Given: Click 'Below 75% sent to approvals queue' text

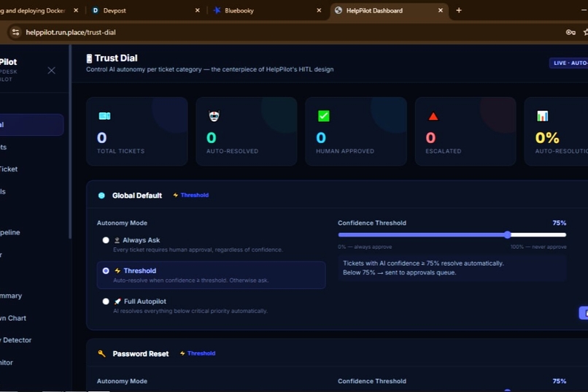Looking at the screenshot, I should click(x=399, y=273).
